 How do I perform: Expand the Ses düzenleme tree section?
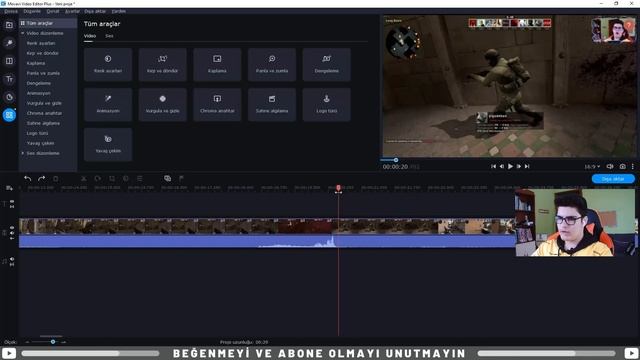22,153
